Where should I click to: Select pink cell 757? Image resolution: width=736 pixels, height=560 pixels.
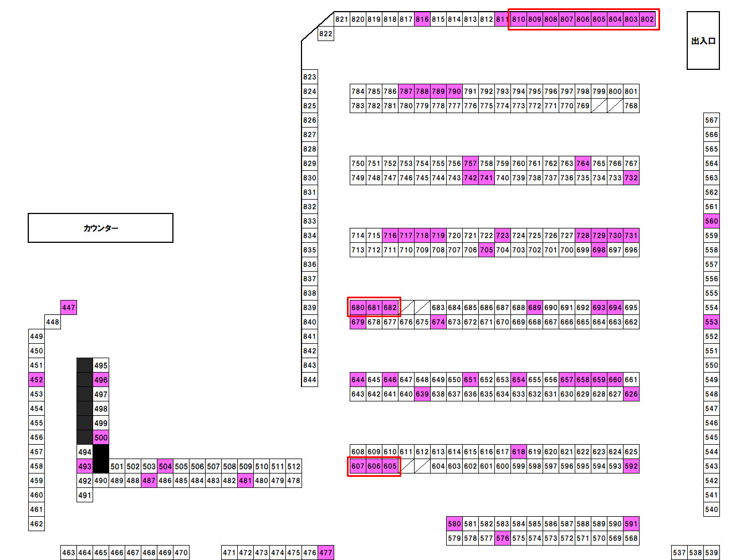click(470, 164)
